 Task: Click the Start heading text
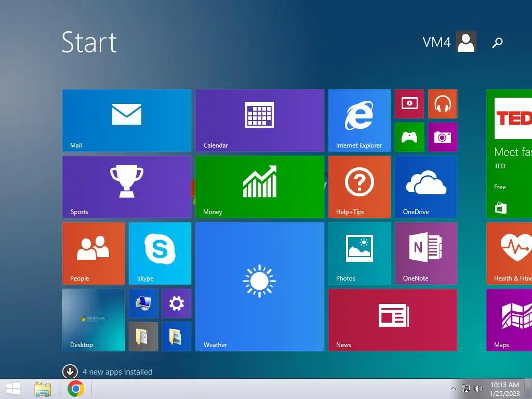click(89, 43)
